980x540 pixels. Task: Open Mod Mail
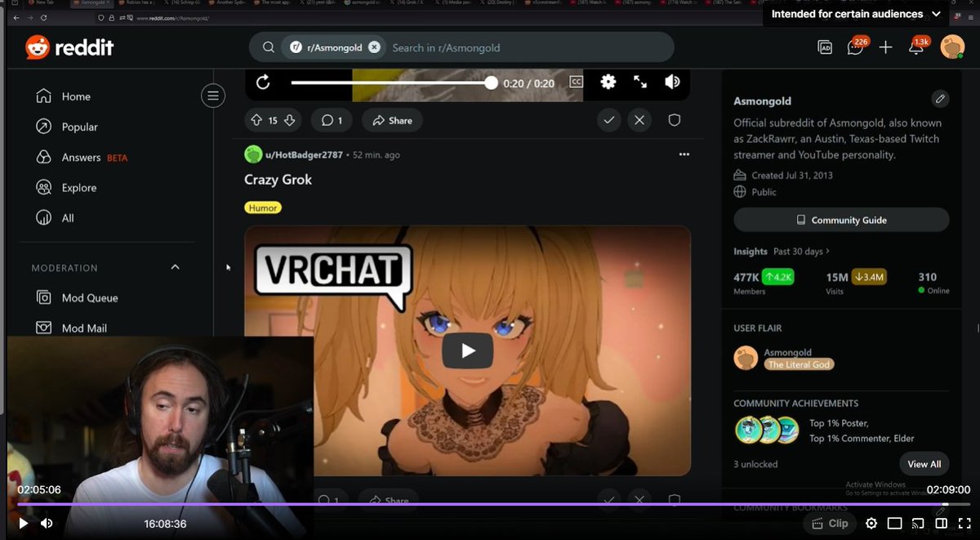coord(84,328)
